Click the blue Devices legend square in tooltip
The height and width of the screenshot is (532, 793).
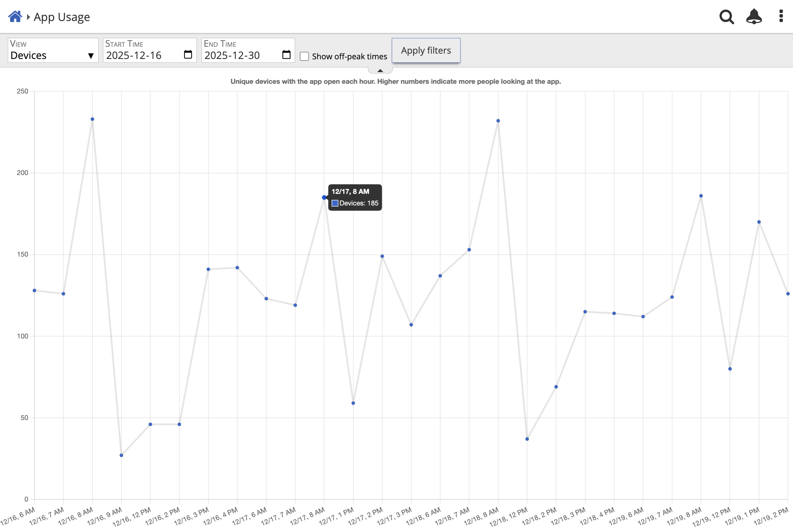pos(335,203)
